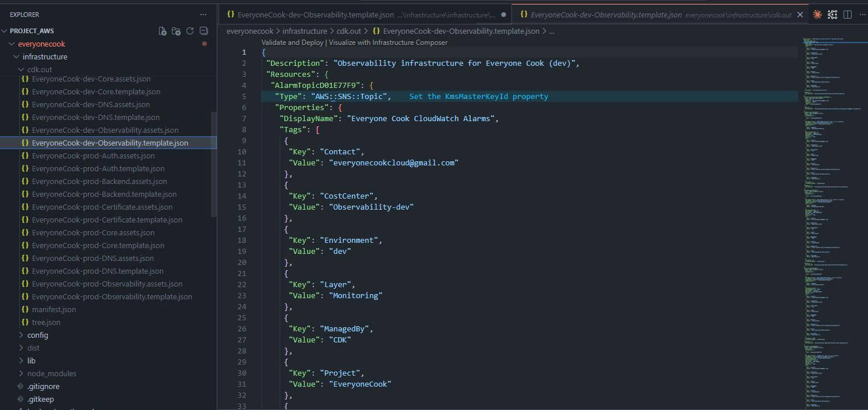Expand the lib folder
The height and width of the screenshot is (410, 868).
click(21, 360)
